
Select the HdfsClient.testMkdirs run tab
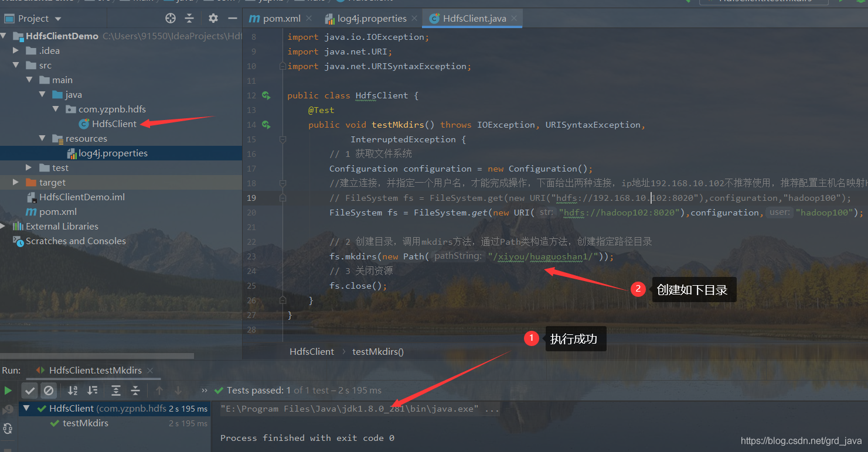95,371
